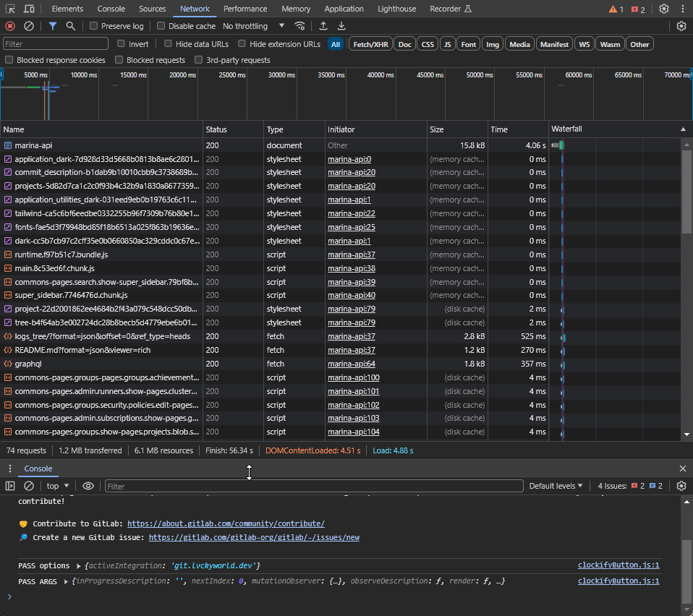Stop recording the network log

(x=10, y=26)
